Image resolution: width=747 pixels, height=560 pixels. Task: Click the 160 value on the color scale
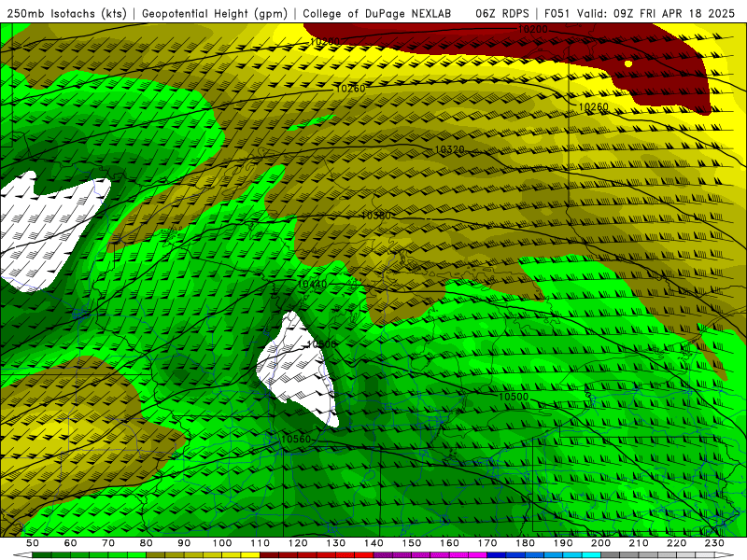tap(449, 543)
